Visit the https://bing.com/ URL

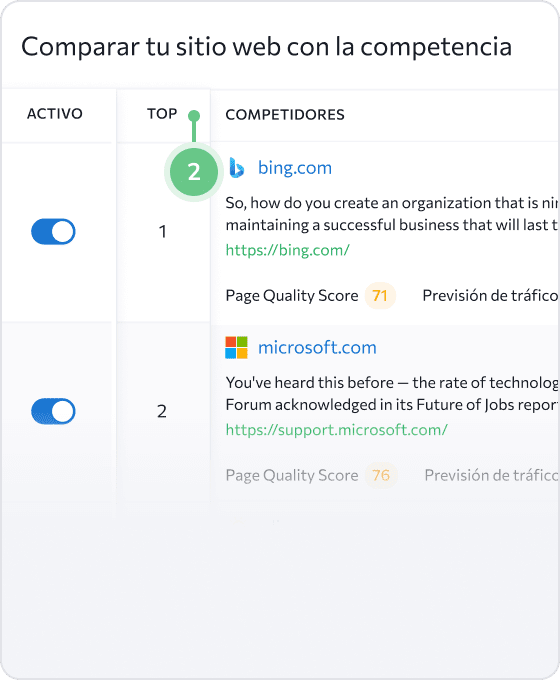[x=288, y=250]
